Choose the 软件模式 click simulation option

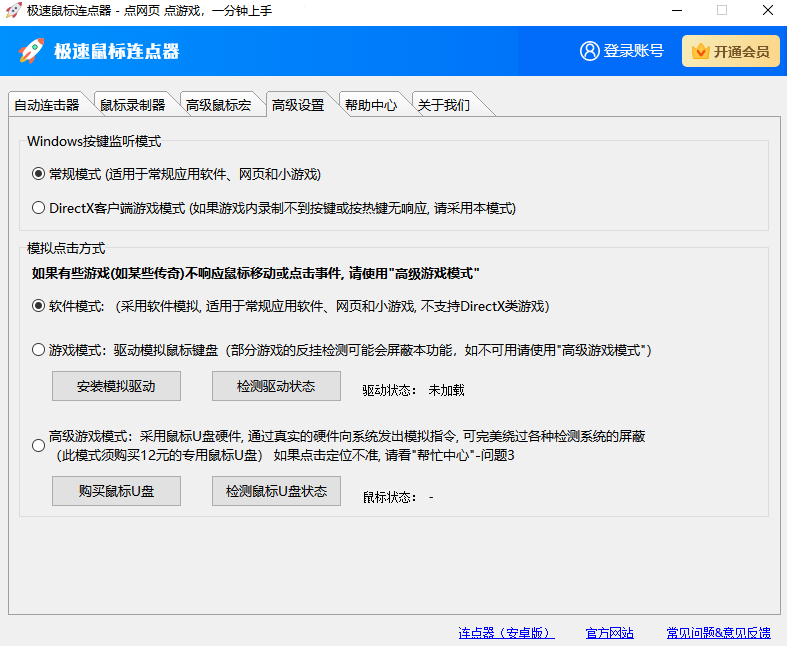(39, 306)
